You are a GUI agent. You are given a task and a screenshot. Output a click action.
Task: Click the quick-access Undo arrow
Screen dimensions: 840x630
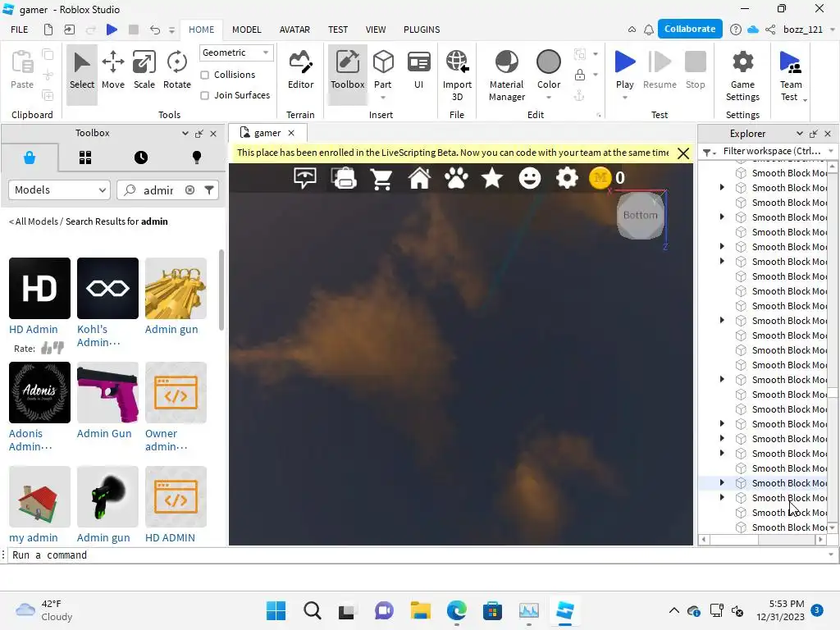[154, 30]
